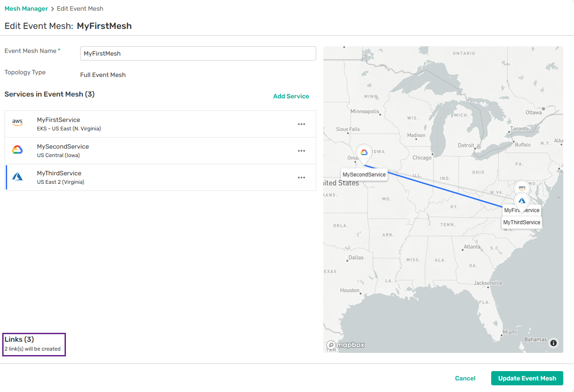Select the Google Cloud map pin marker
This screenshot has width=574, height=392.
click(x=364, y=152)
